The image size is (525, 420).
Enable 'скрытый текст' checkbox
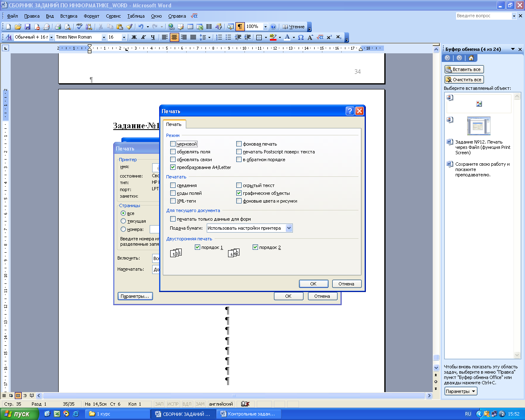pyautogui.click(x=239, y=185)
